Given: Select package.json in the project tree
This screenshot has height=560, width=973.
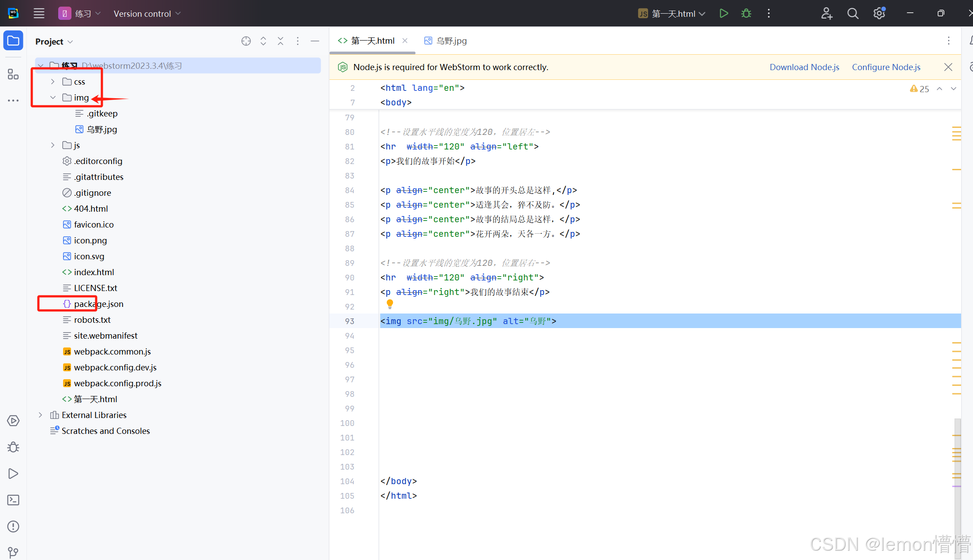Looking at the screenshot, I should pyautogui.click(x=98, y=304).
